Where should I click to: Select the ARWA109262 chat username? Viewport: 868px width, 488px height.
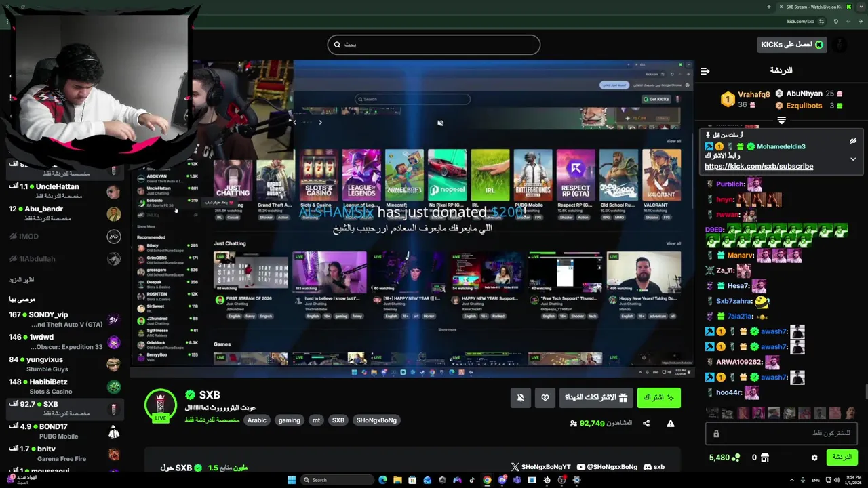tap(740, 362)
